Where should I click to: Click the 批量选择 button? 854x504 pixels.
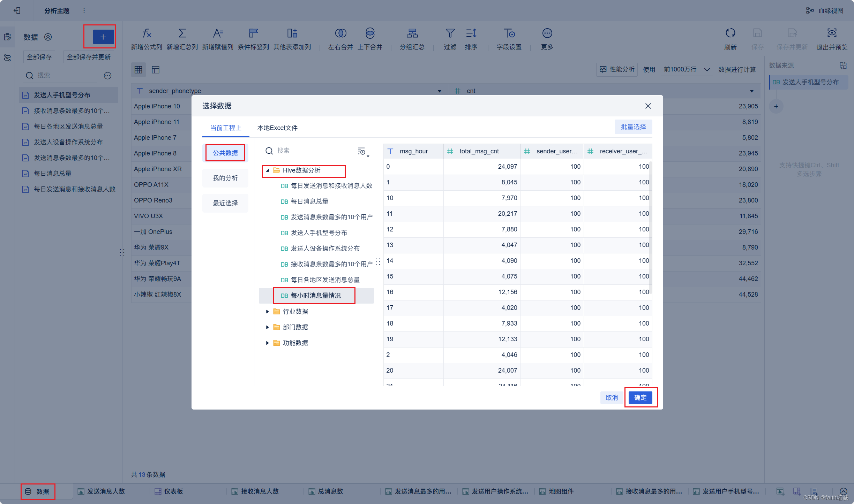click(633, 127)
